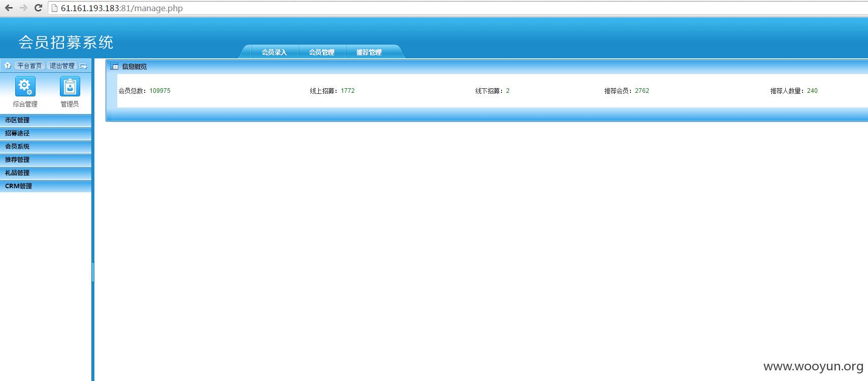Expand 招募途径 sidebar section
Image resolution: width=868 pixels, height=381 pixels.
[x=46, y=133]
